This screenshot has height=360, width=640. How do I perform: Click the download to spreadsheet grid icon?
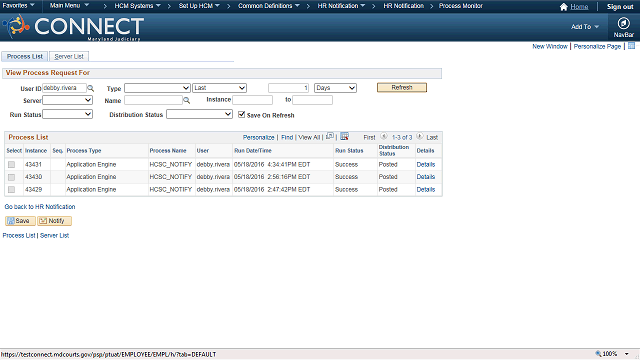click(x=344, y=136)
